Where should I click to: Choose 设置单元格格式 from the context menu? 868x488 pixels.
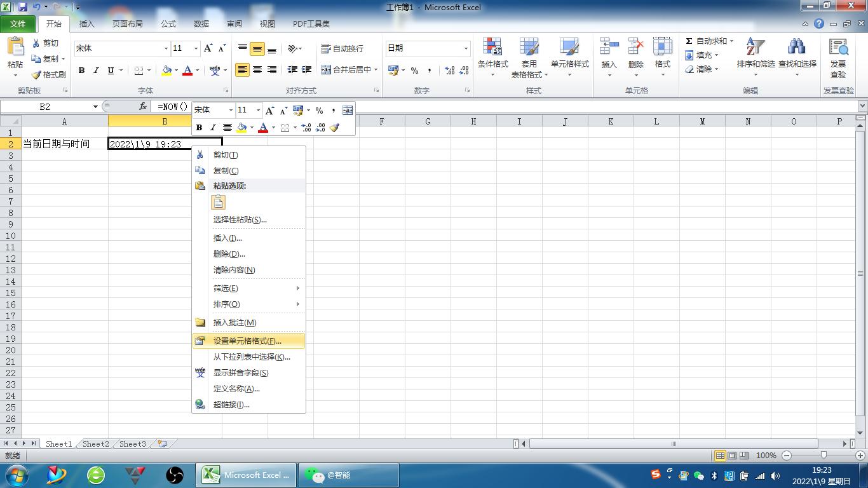(x=248, y=341)
